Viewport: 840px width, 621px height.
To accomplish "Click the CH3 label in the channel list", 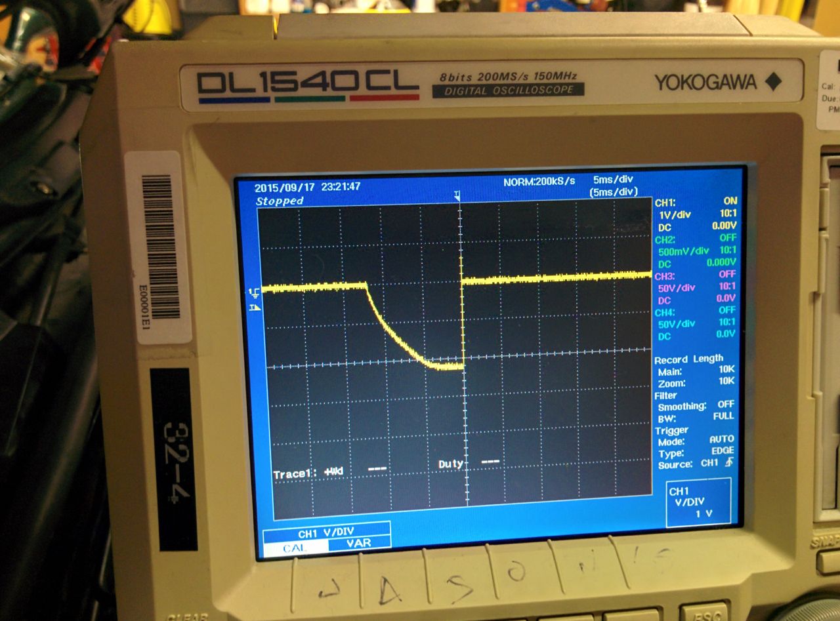I will (x=665, y=276).
